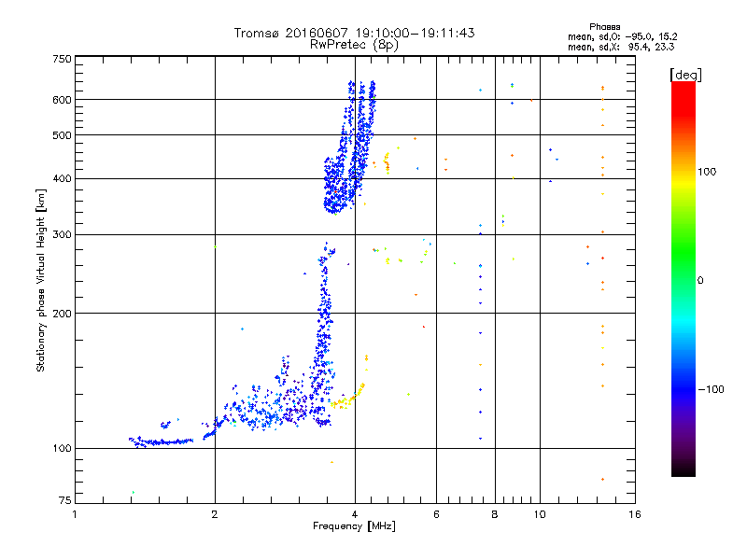Click the x-axis label '4'
747x560 pixels.
[x=355, y=514]
